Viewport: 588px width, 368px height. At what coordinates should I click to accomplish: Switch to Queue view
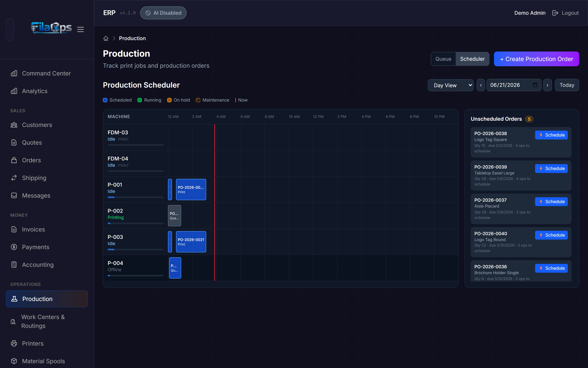(x=443, y=59)
